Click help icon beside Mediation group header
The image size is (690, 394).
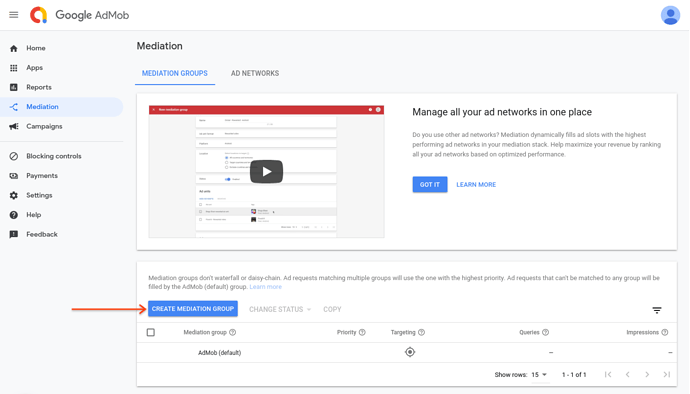click(x=233, y=332)
